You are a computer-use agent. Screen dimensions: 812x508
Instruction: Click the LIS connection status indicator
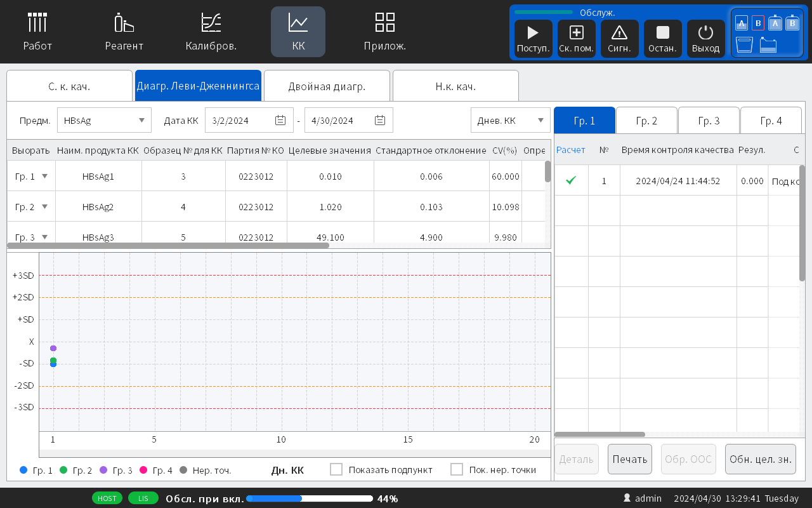point(143,498)
